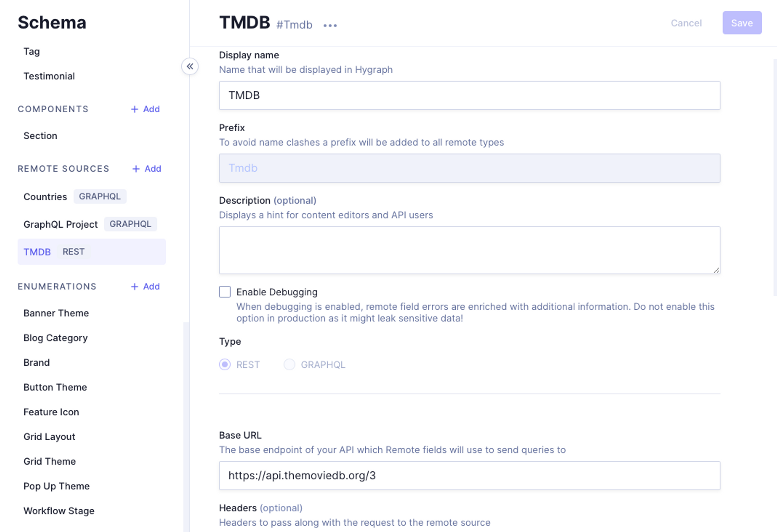The height and width of the screenshot is (532, 777).
Task: Enable the Debugging checkbox
Action: 225,292
